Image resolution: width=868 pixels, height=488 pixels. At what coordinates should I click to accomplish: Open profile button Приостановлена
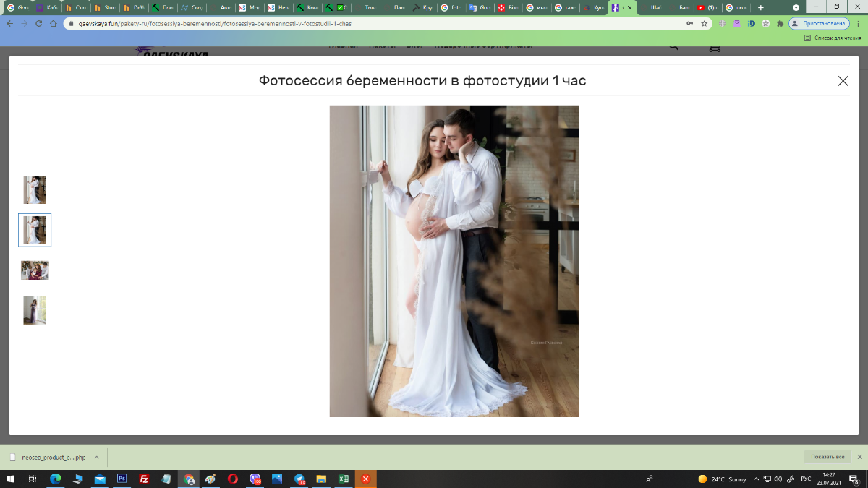(819, 23)
